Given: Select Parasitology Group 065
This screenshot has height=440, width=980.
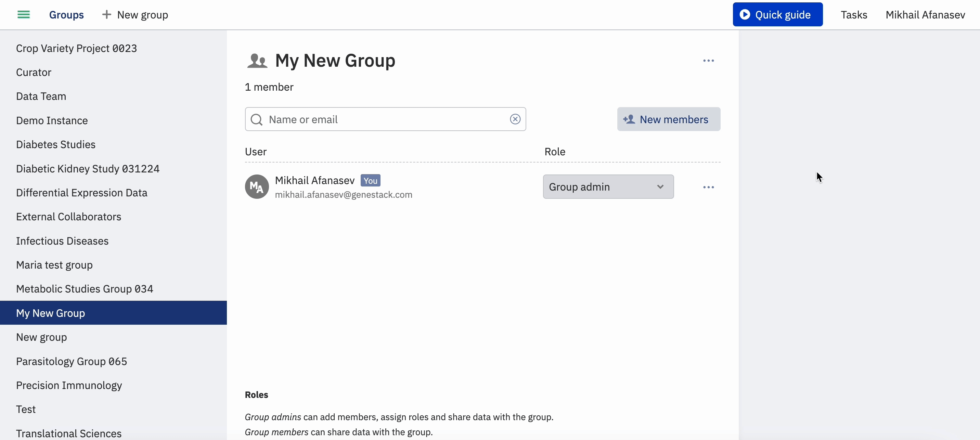Looking at the screenshot, I should tap(113, 361).
